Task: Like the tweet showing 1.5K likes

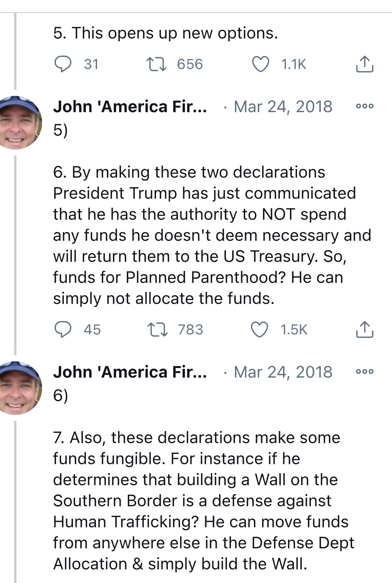Action: [259, 329]
